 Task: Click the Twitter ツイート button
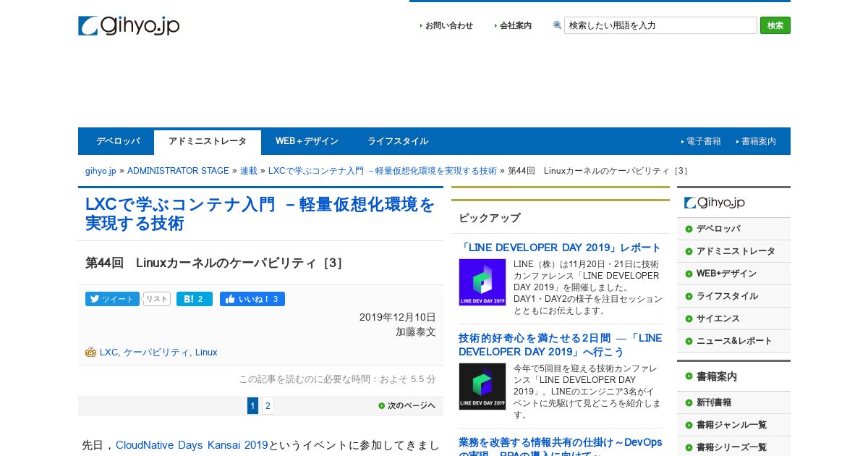point(112,299)
